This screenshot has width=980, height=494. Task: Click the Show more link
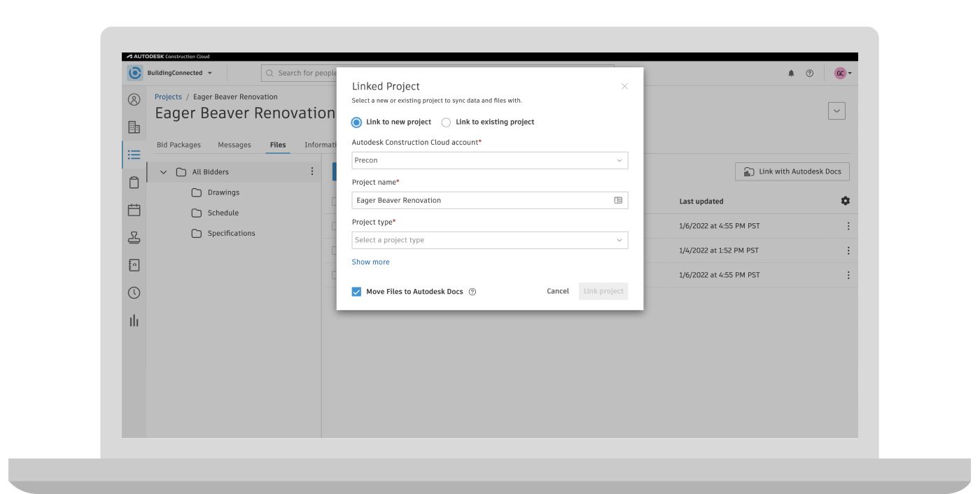click(x=370, y=262)
